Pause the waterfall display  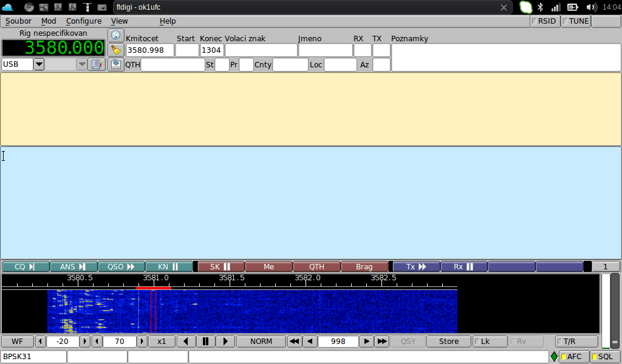(205, 342)
